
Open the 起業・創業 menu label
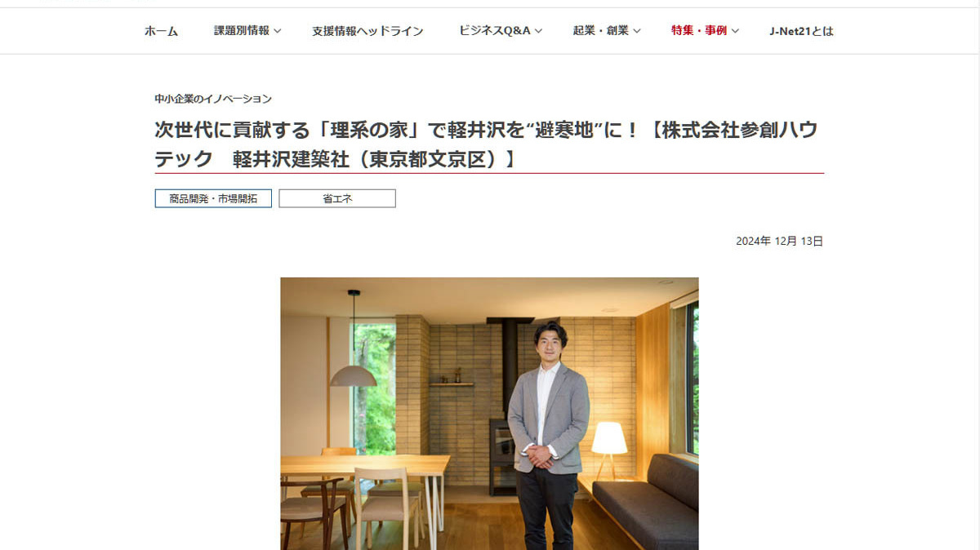pos(601,31)
